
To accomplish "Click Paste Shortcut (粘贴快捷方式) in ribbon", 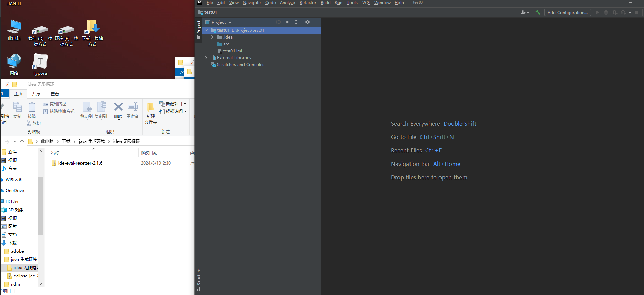I will click(x=59, y=112).
